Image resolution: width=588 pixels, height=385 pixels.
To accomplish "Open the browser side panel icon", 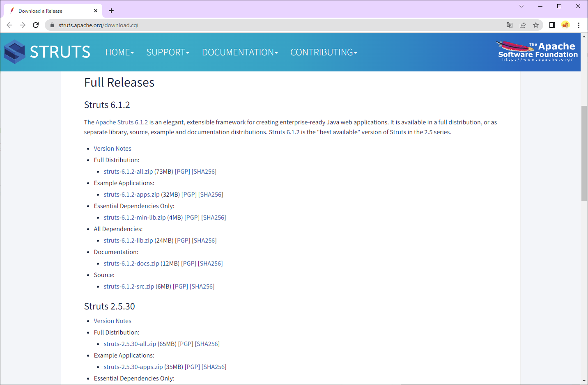I will tap(552, 25).
